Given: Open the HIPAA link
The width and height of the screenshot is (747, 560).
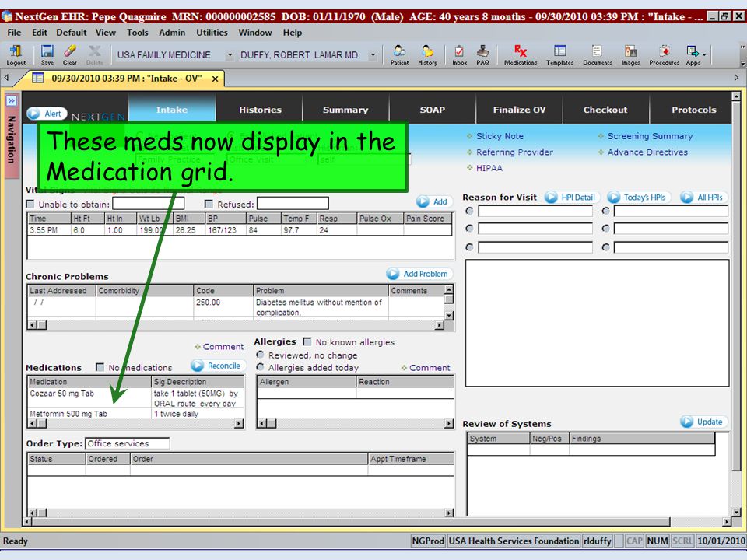Looking at the screenshot, I should (x=489, y=168).
